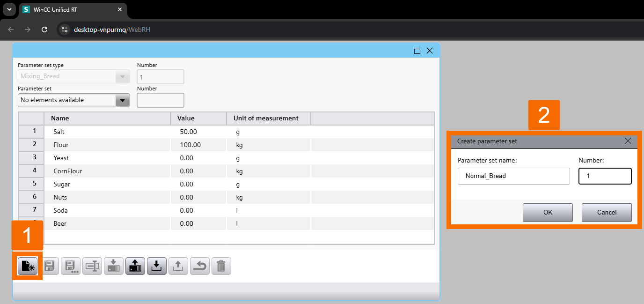Click the Soda unit l cell
The width and height of the screenshot is (644, 304).
point(269,211)
